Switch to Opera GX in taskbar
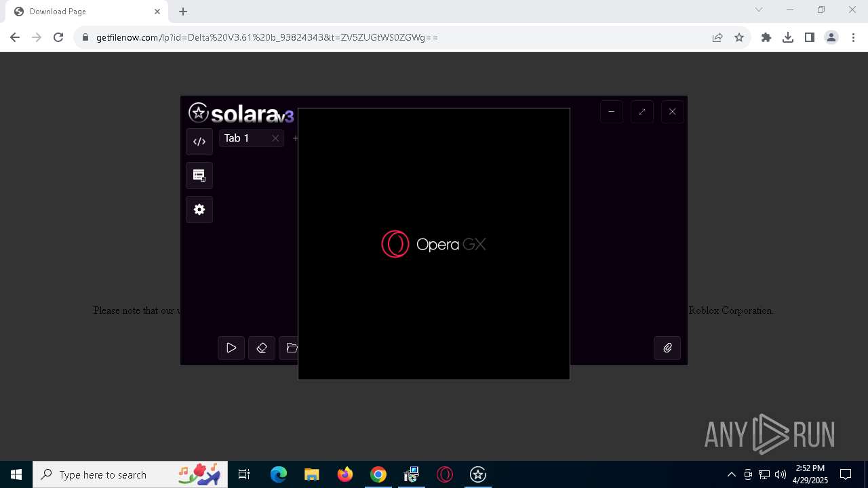 click(x=445, y=474)
